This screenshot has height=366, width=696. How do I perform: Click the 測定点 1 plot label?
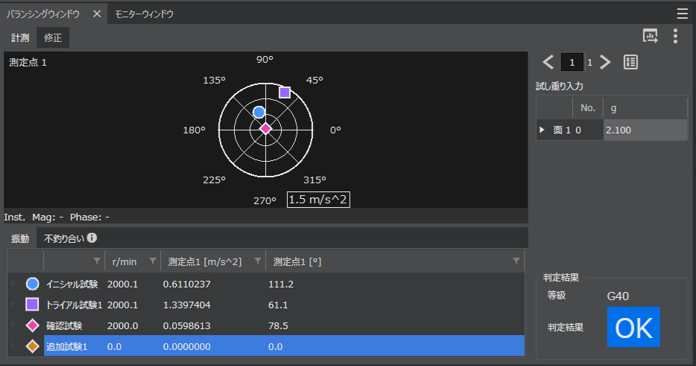pos(28,63)
